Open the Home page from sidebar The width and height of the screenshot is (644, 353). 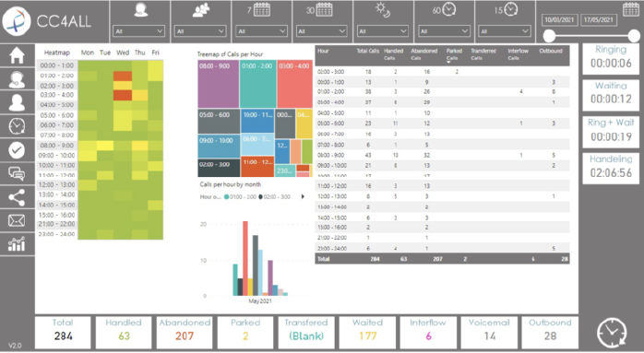(17, 55)
